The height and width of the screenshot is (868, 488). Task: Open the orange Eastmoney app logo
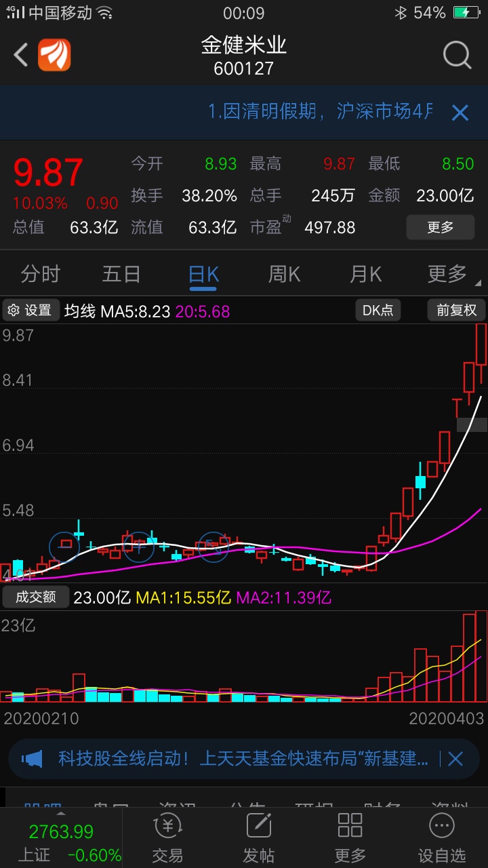coord(54,55)
